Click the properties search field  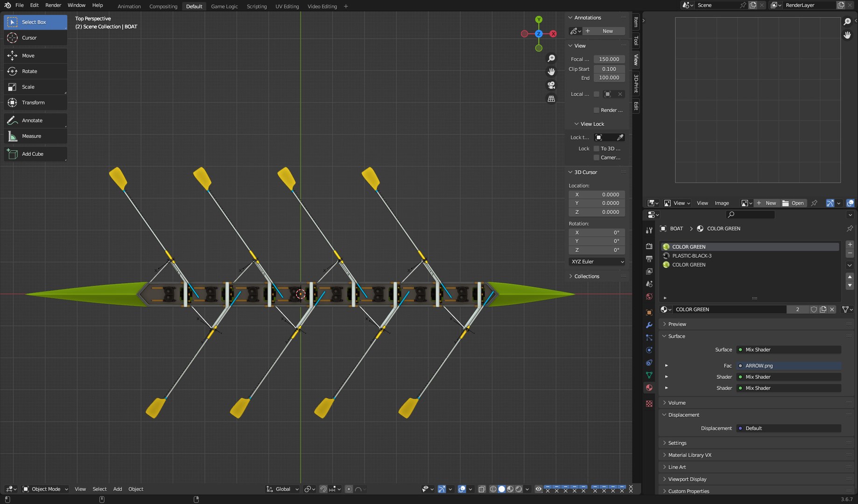[x=750, y=215]
